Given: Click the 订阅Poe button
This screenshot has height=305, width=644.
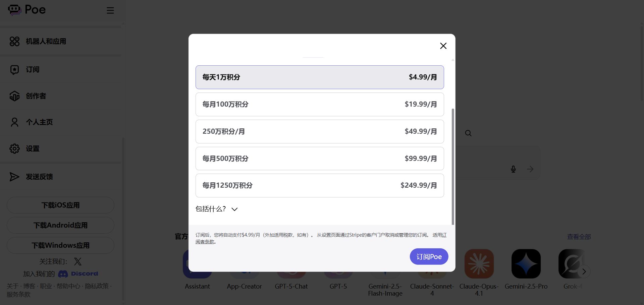Looking at the screenshot, I should pos(429,257).
